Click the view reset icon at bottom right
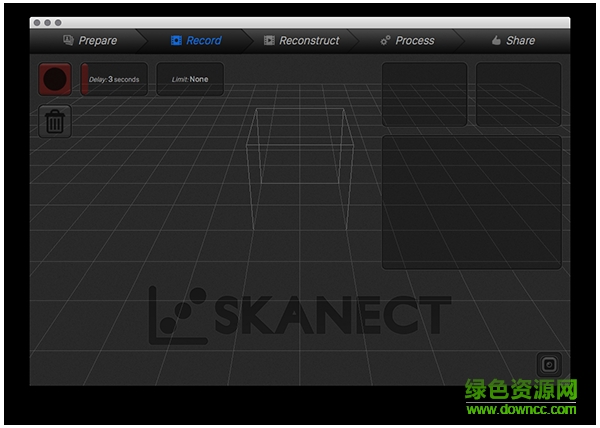 549,365
